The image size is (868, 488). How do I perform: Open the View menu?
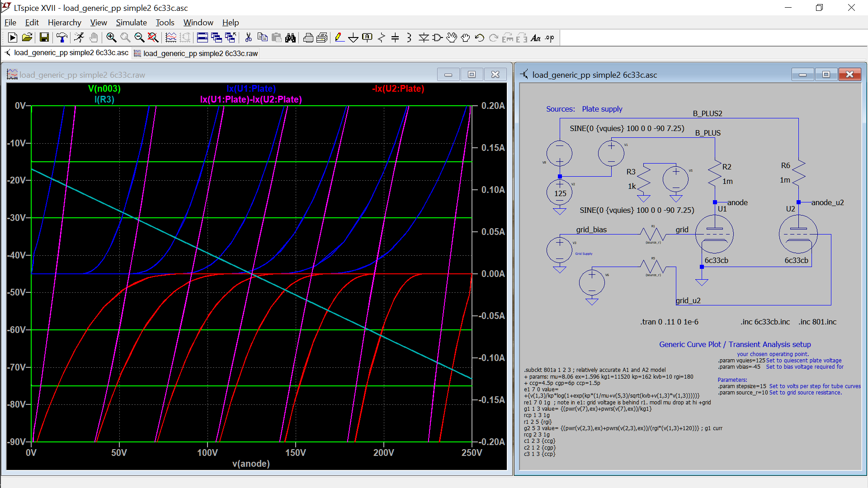[x=99, y=22]
